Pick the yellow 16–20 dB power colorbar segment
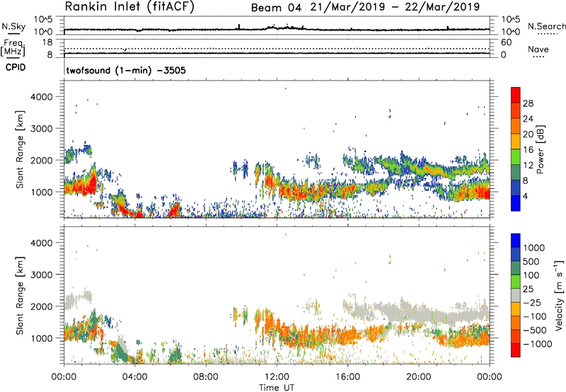 click(516, 142)
